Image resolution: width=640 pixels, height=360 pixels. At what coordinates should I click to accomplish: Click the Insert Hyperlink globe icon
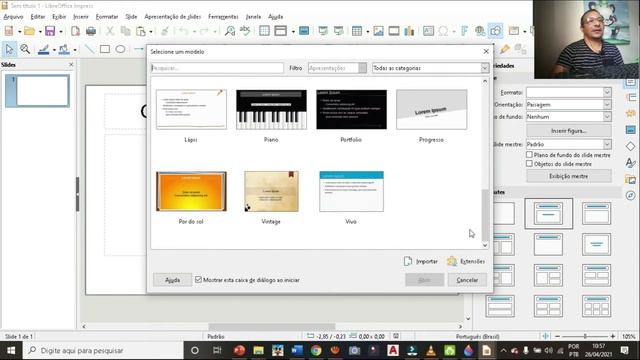coord(480,31)
